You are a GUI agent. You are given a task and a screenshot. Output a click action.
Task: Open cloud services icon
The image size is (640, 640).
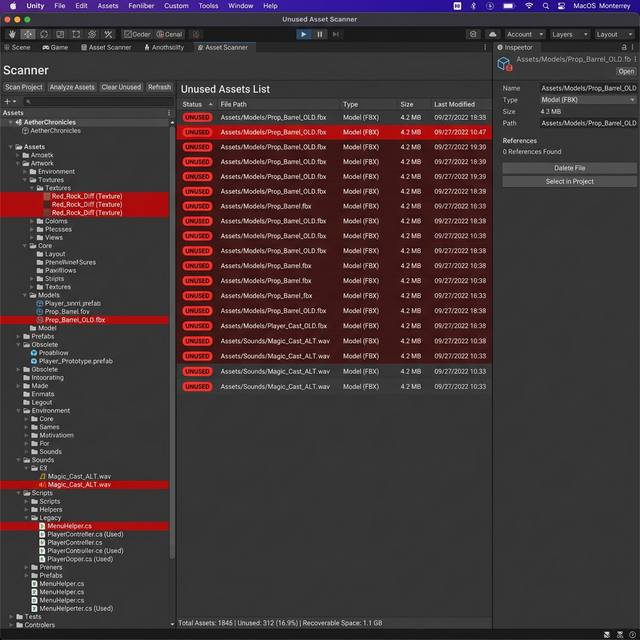(493, 34)
